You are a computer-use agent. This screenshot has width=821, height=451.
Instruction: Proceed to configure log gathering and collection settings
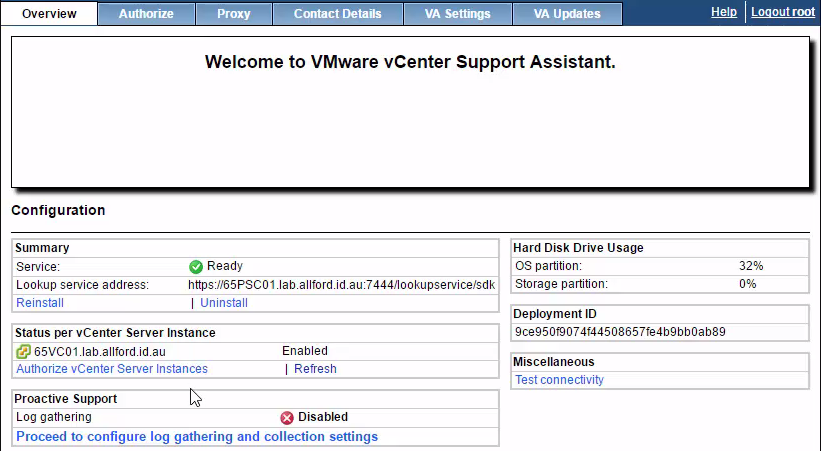point(197,436)
